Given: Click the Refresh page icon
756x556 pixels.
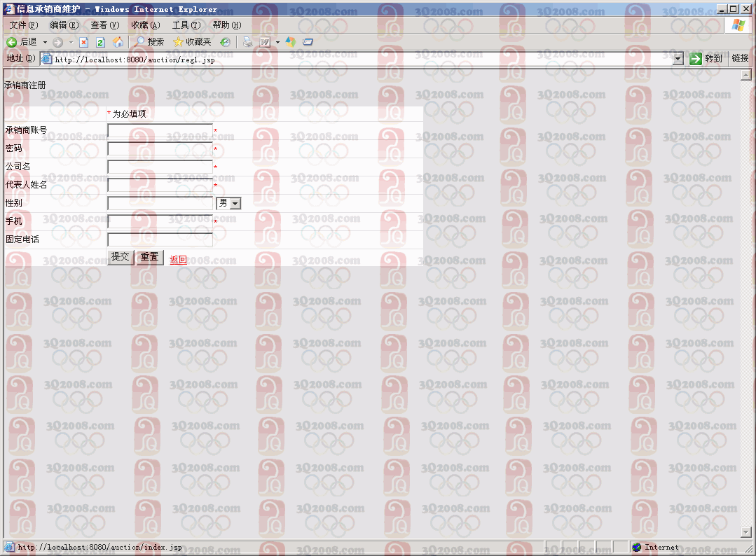Looking at the screenshot, I should 100,43.
